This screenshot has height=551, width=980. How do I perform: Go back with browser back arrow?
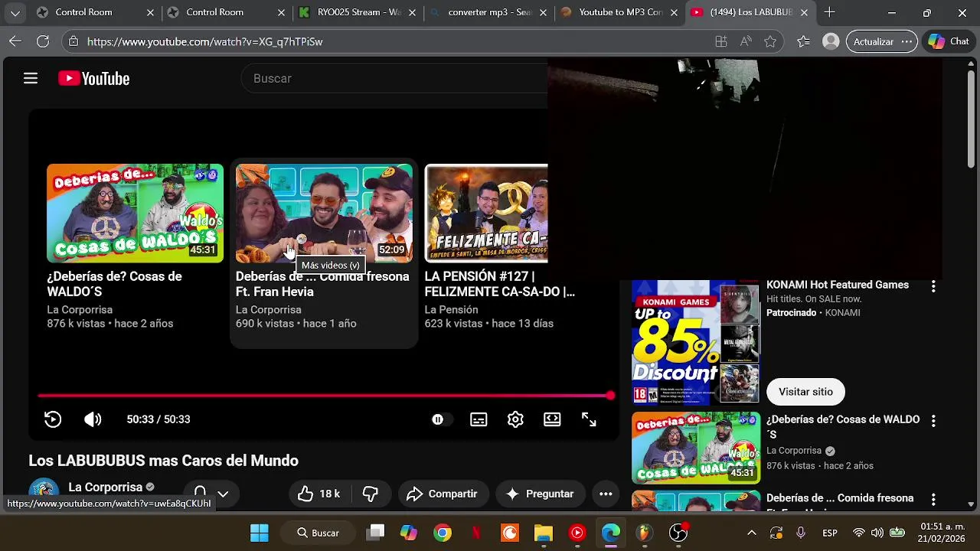click(x=15, y=41)
